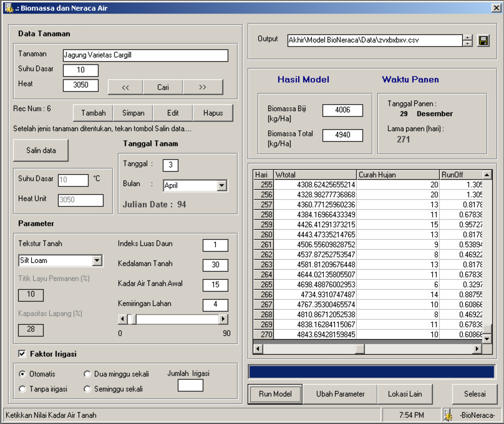Click the Output path spinner up arrow

(x=467, y=37)
